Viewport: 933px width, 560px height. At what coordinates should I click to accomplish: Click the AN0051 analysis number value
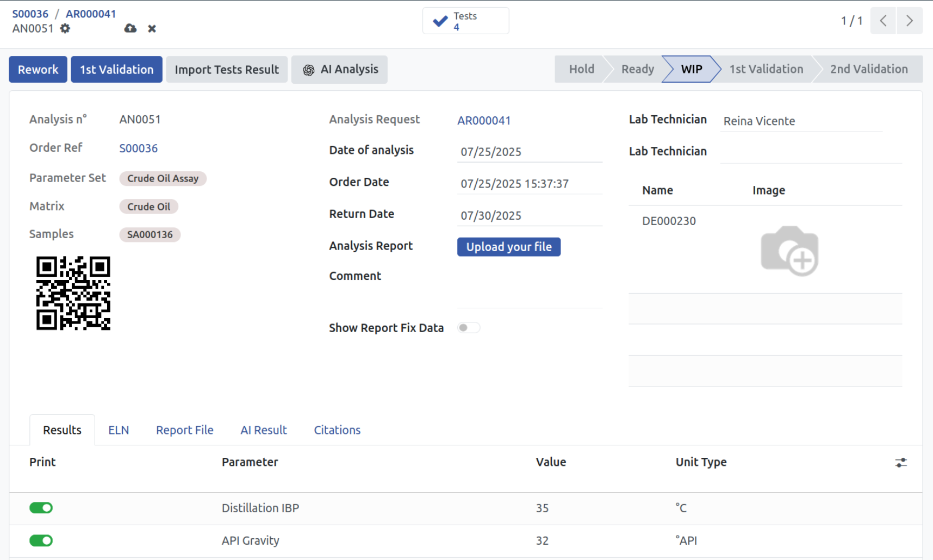tap(140, 120)
